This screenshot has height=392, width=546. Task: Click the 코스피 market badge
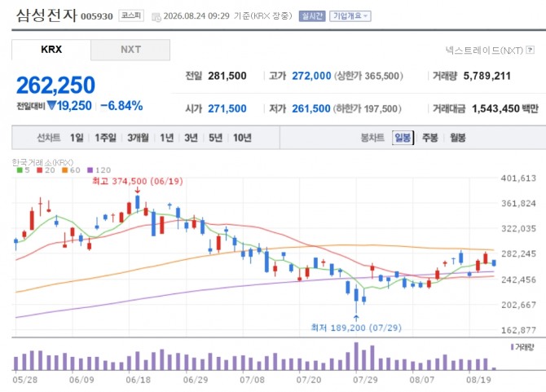click(x=131, y=15)
